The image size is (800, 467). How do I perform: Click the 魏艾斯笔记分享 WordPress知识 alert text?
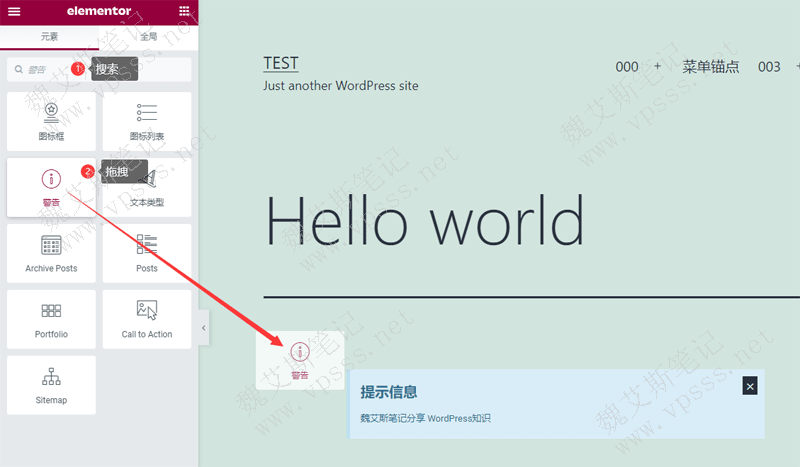(x=425, y=419)
